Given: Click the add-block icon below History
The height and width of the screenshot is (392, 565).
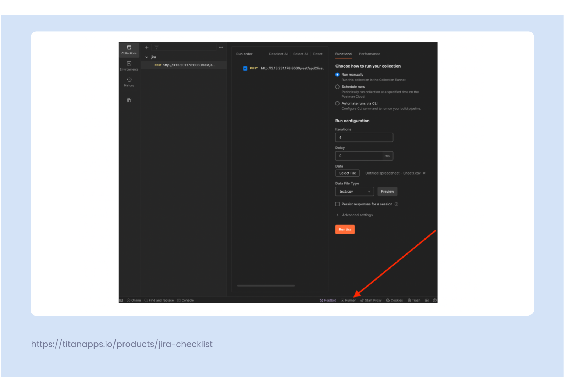Looking at the screenshot, I should [129, 100].
